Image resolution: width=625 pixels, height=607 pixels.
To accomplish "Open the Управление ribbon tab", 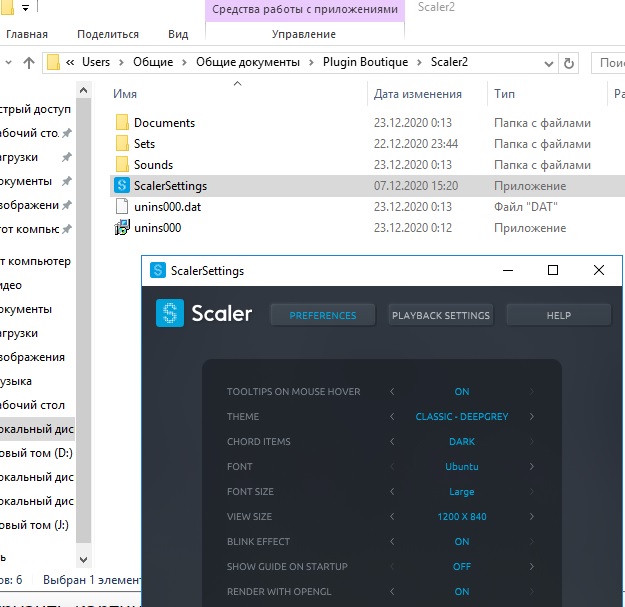I will (304, 34).
